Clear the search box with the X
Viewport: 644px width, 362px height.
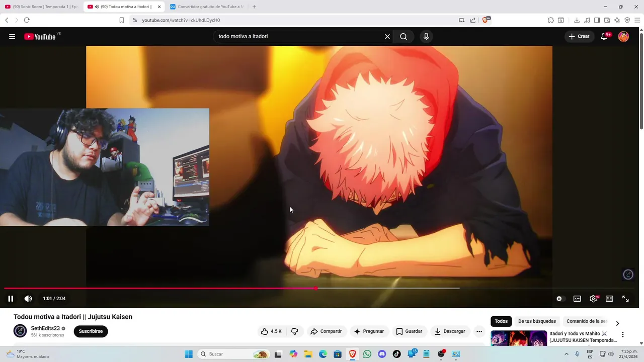[387, 37]
